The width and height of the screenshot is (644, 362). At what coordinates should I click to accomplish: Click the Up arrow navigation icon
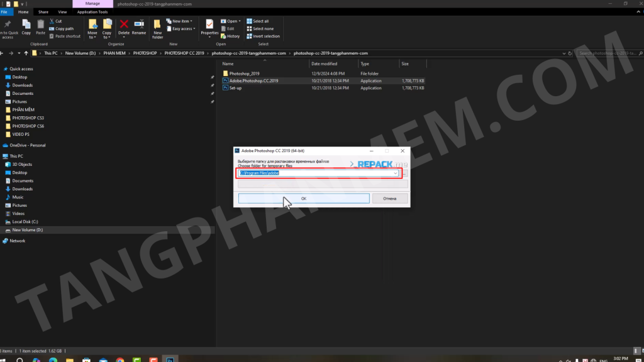click(26, 53)
